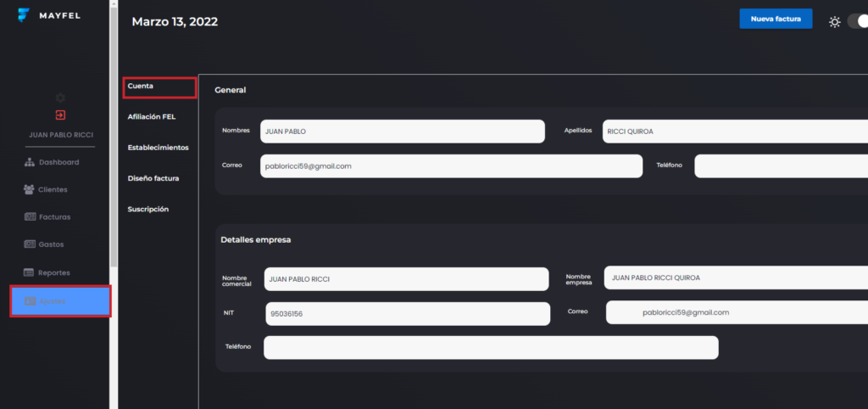Click the Nombres input field
The width and height of the screenshot is (868, 409).
click(x=402, y=132)
